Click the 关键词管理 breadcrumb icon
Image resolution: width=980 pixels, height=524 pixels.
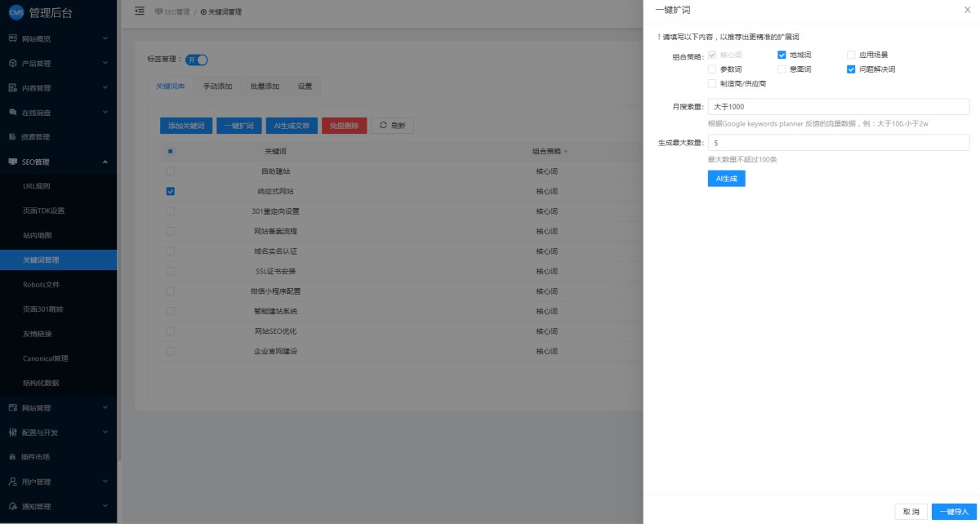click(x=203, y=11)
